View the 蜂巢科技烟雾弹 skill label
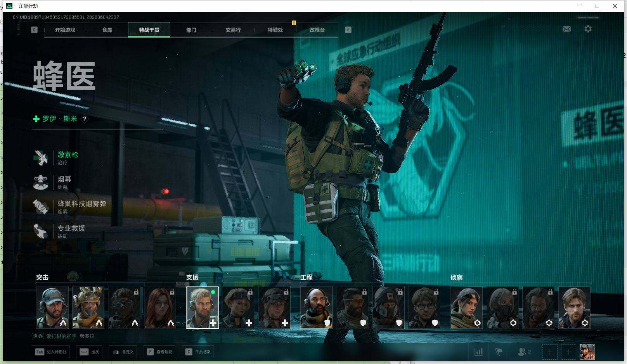This screenshot has height=364, width=627. (82, 204)
